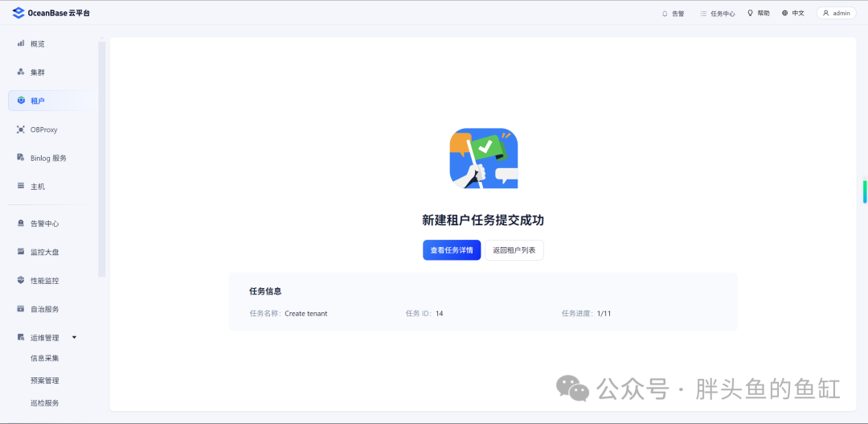Open 巡检服务 submenu item
The height and width of the screenshot is (424, 868).
(45, 403)
